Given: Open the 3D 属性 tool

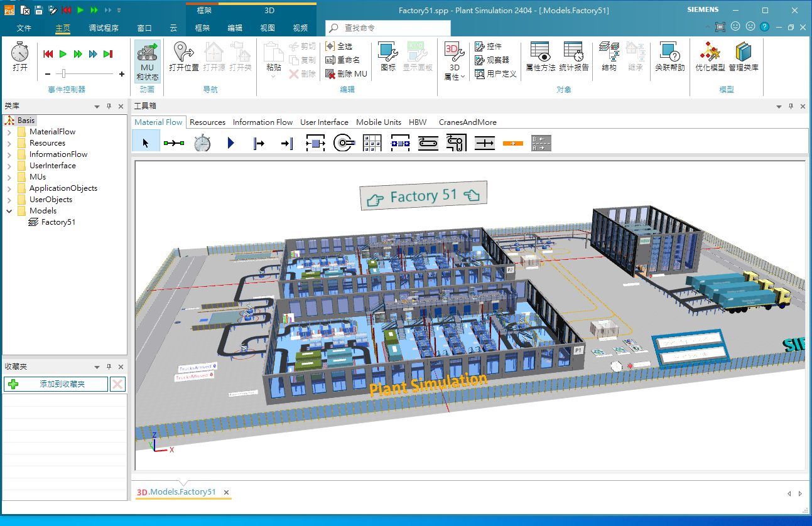Looking at the screenshot, I should pos(454,61).
